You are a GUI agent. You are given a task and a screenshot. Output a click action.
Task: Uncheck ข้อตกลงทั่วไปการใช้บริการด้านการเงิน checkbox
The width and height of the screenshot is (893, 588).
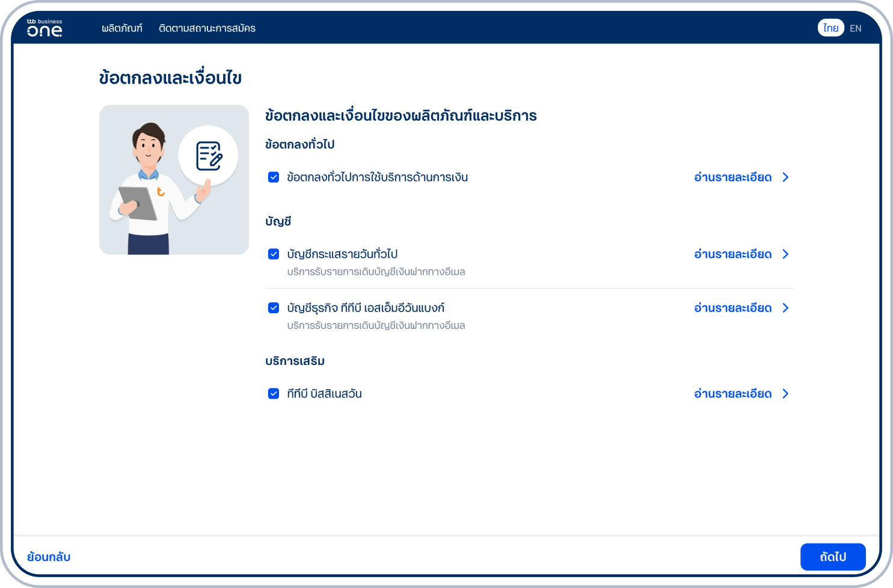click(274, 177)
